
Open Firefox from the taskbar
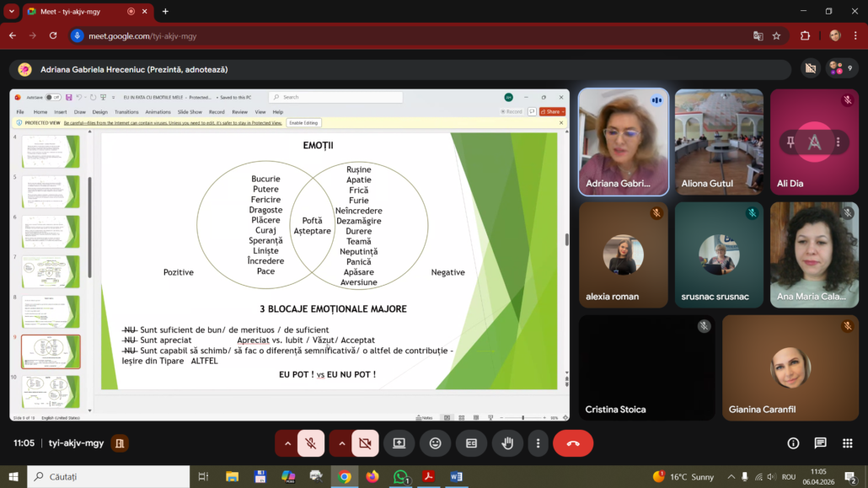(x=372, y=477)
